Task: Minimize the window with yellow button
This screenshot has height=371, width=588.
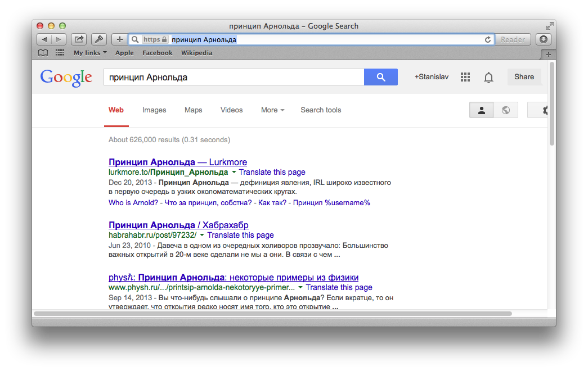Action: pyautogui.click(x=51, y=26)
